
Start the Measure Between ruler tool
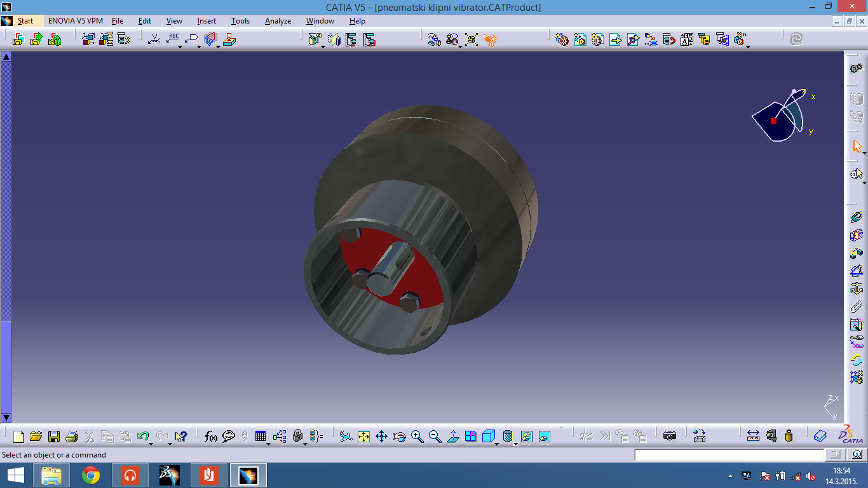point(753,437)
